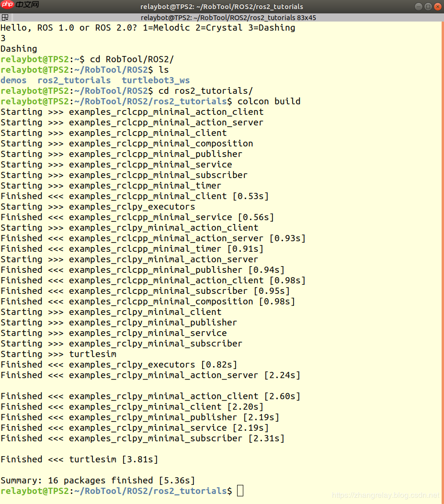Click the php 中文网 logo
444x504 pixels.
point(20,4)
